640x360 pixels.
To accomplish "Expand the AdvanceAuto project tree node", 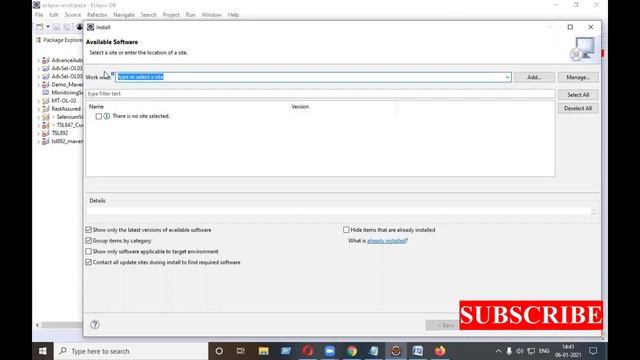I will coord(39,60).
